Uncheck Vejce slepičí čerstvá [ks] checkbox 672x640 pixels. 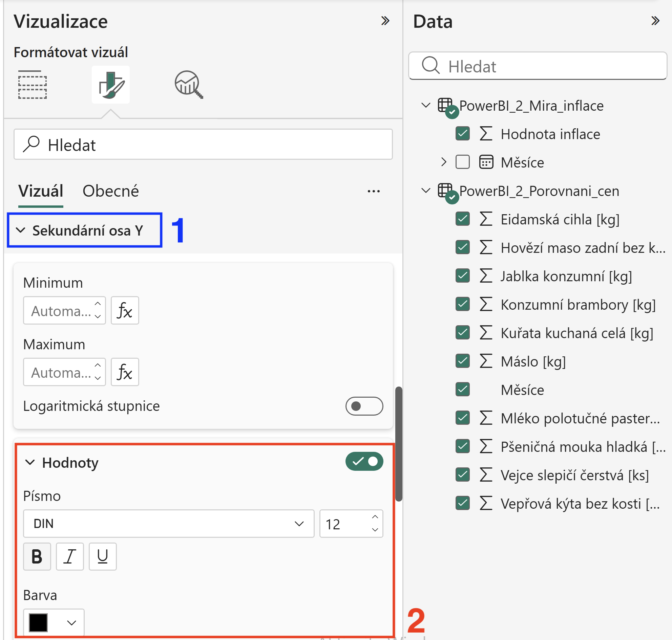point(462,475)
